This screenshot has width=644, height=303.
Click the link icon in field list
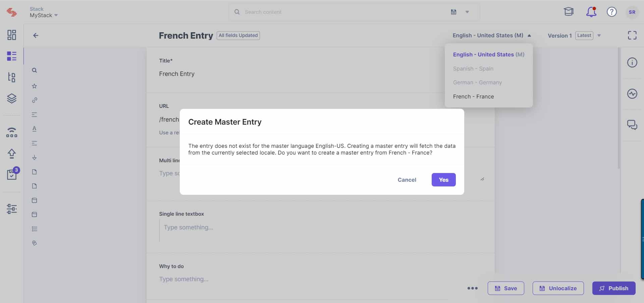pyautogui.click(x=35, y=100)
